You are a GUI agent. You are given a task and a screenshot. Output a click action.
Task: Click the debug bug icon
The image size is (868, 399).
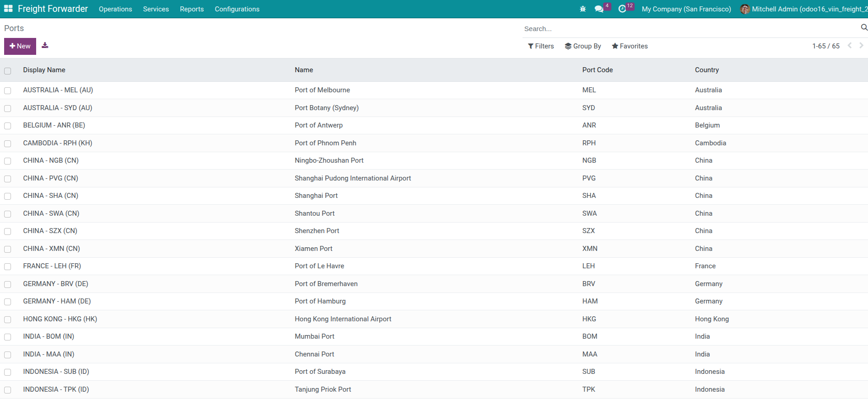coord(582,9)
